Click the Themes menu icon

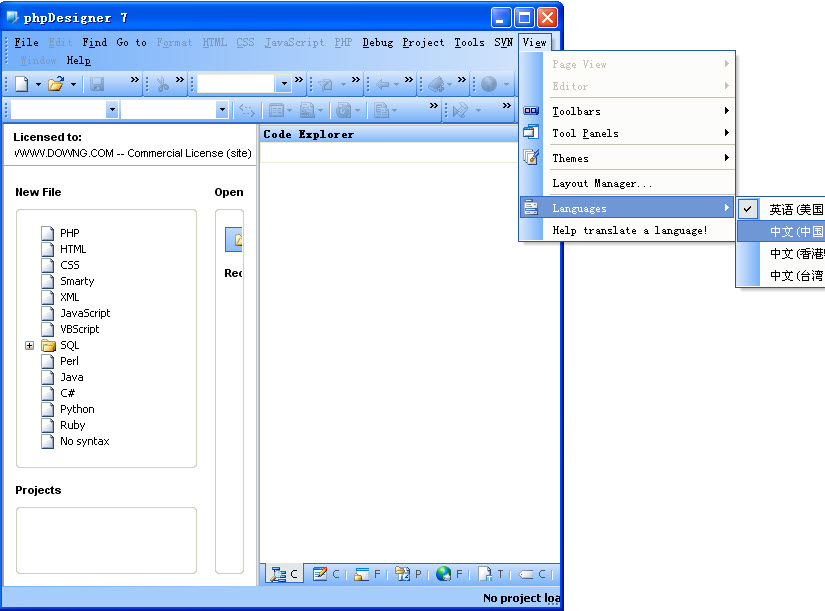pos(531,157)
